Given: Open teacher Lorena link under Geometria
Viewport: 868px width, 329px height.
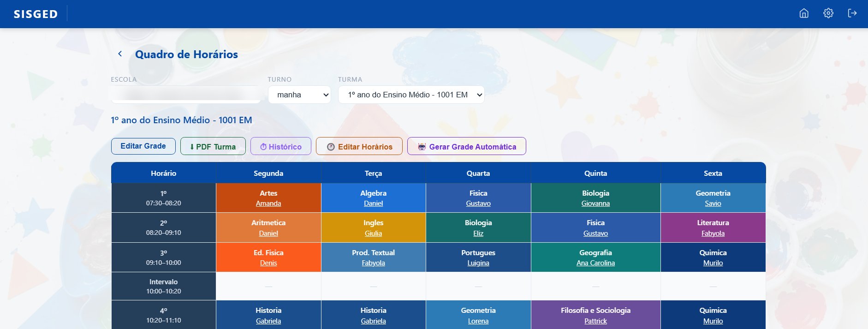Looking at the screenshot, I should (x=478, y=321).
